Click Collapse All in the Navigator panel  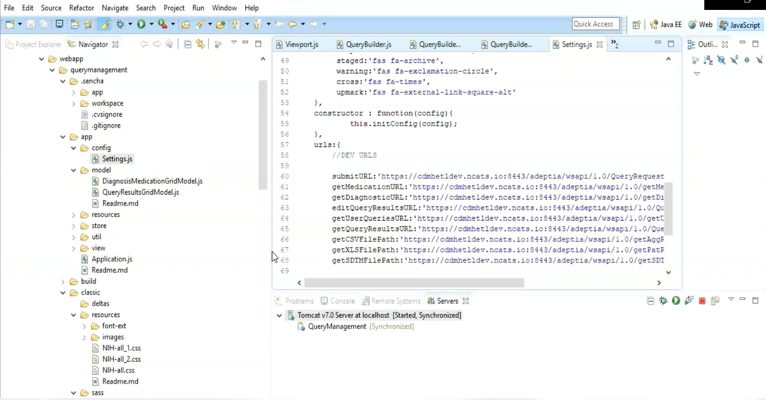188,44
